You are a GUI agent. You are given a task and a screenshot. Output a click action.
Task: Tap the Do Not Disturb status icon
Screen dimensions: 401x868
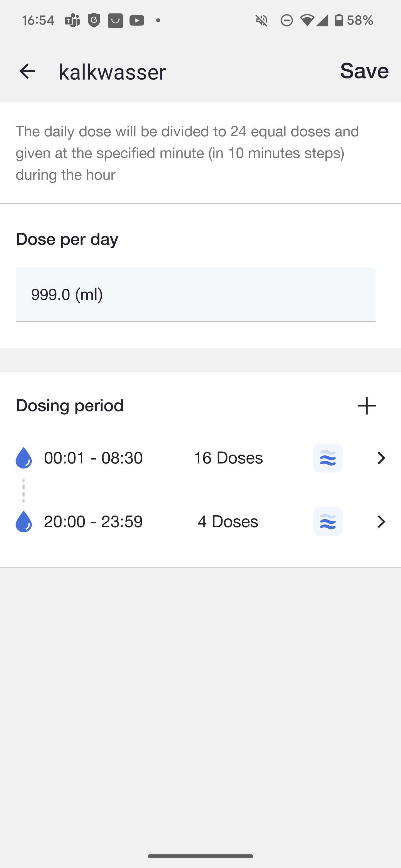(x=287, y=21)
